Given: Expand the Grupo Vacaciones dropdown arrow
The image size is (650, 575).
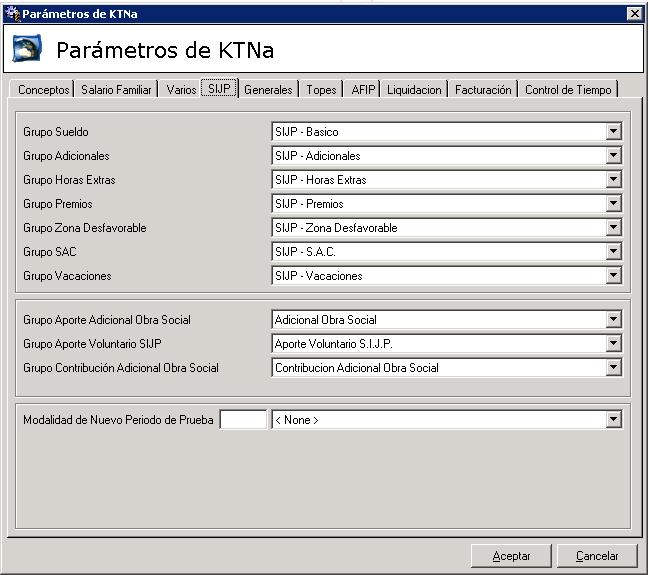Looking at the screenshot, I should point(613,276).
